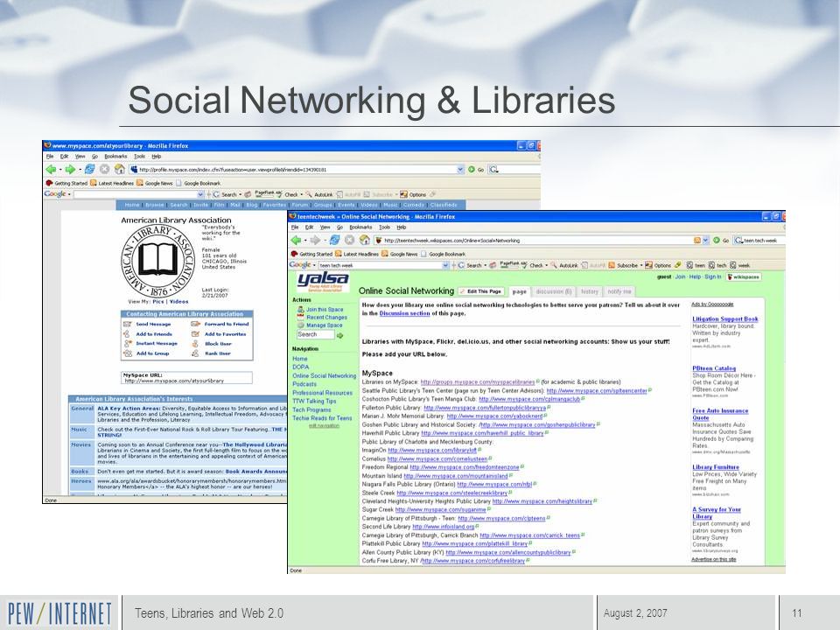This screenshot has height=630, width=840.
Task: Click the Sign In link on the wiki page
Action: 712,277
